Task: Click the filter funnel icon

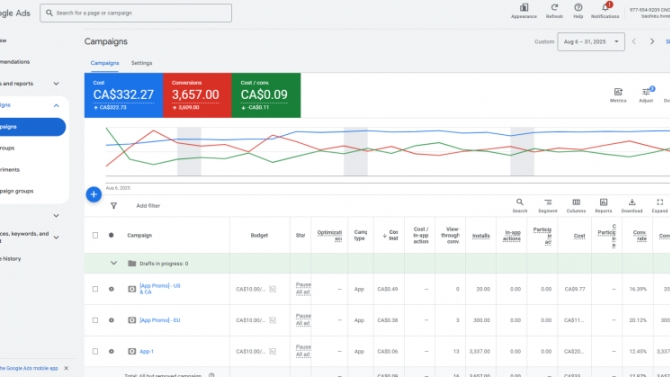Action: coord(114,206)
